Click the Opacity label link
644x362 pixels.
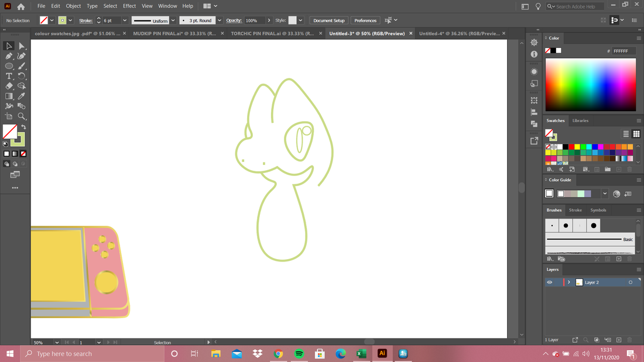tap(234, 20)
